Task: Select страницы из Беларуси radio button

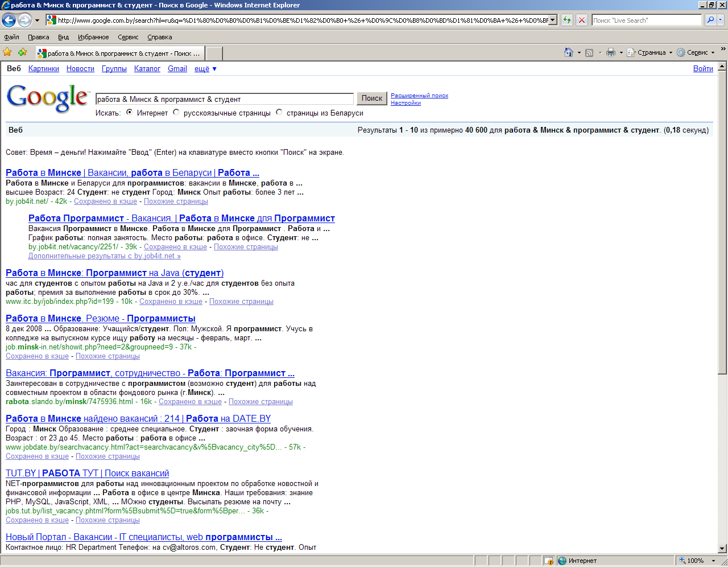Action: click(279, 113)
